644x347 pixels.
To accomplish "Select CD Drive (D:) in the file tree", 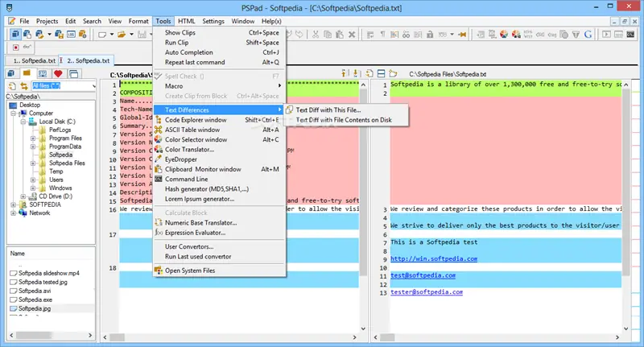I will tap(56, 196).
